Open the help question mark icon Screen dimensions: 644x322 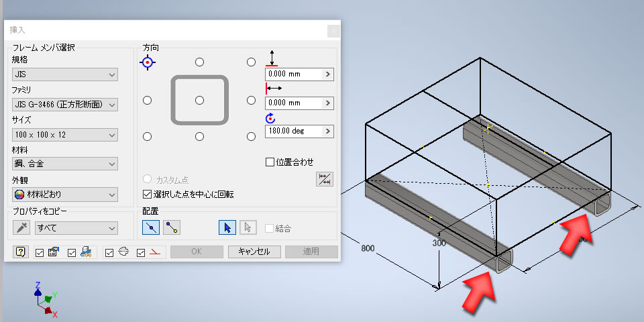[x=21, y=252]
